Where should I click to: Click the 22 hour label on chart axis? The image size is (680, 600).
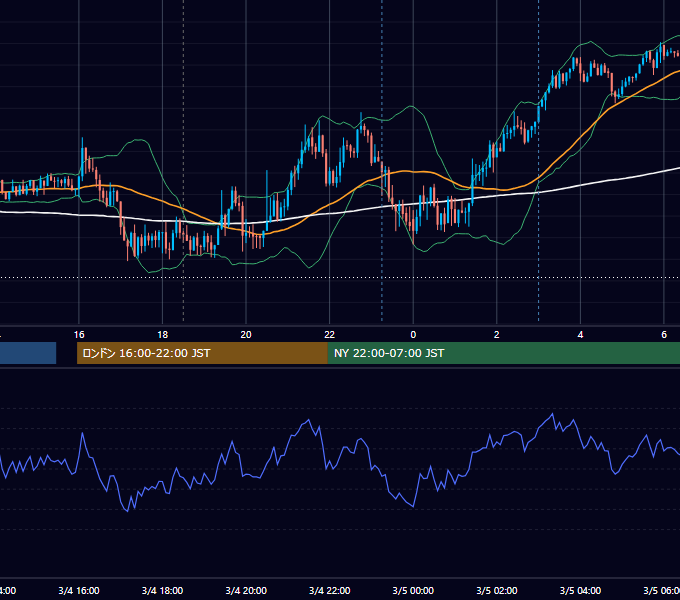pos(330,335)
